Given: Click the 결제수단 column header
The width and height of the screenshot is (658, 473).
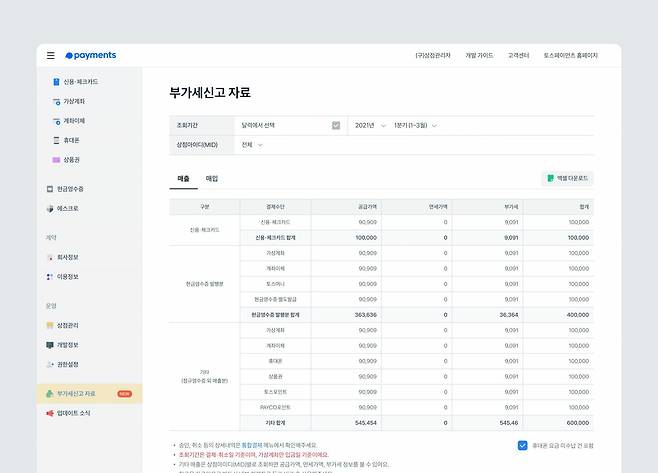Looking at the screenshot, I should [x=275, y=207].
